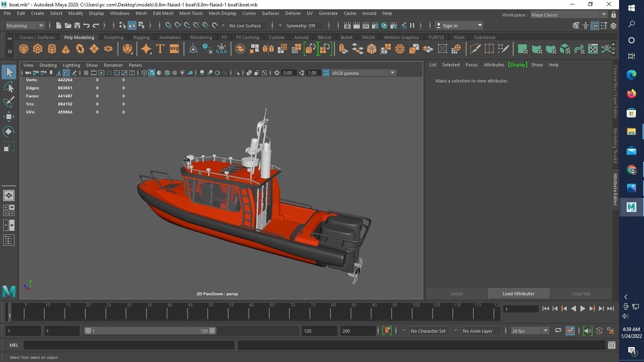Click the Copy Tab button
Viewport: 644px width, 362px height.
tap(581, 294)
